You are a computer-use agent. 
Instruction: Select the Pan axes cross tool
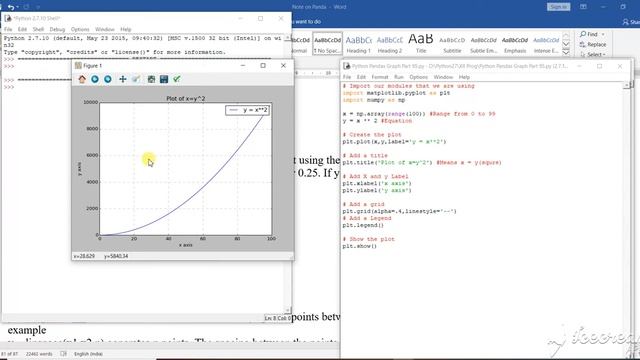[x=122, y=79]
